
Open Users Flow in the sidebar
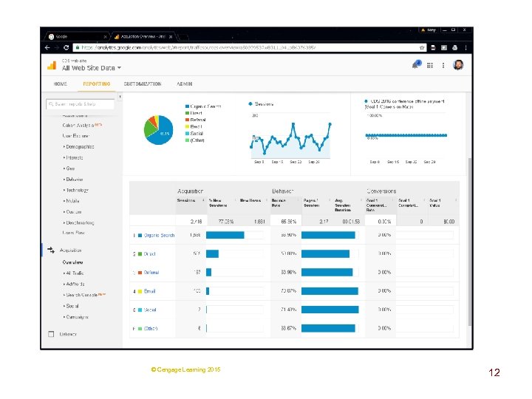pyautogui.click(x=74, y=233)
